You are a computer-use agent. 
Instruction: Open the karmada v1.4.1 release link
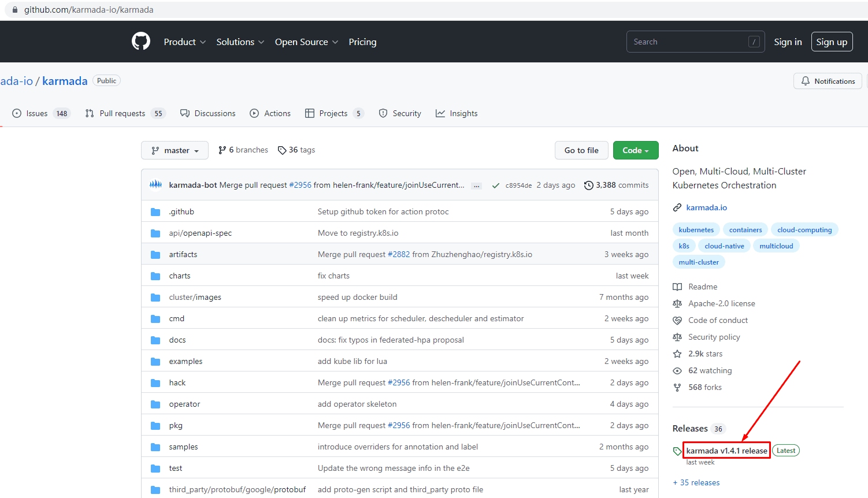tap(726, 451)
